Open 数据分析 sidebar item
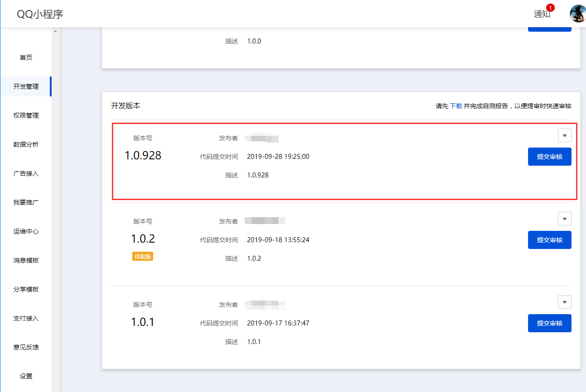This screenshot has height=392, width=586. coord(26,144)
